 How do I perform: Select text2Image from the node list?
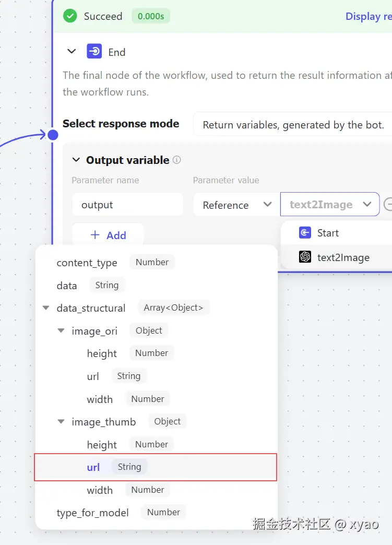click(343, 257)
